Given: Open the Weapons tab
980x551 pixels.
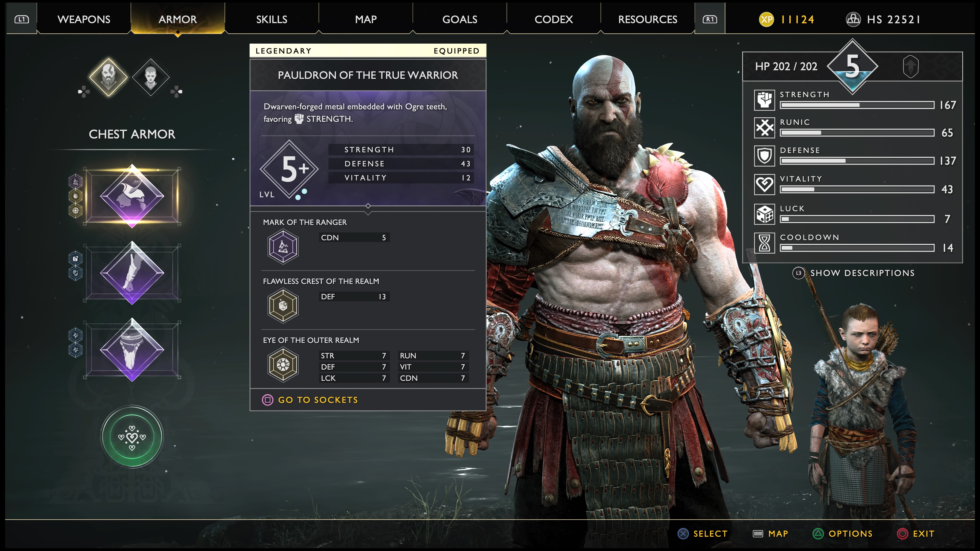Looking at the screenshot, I should point(84,19).
